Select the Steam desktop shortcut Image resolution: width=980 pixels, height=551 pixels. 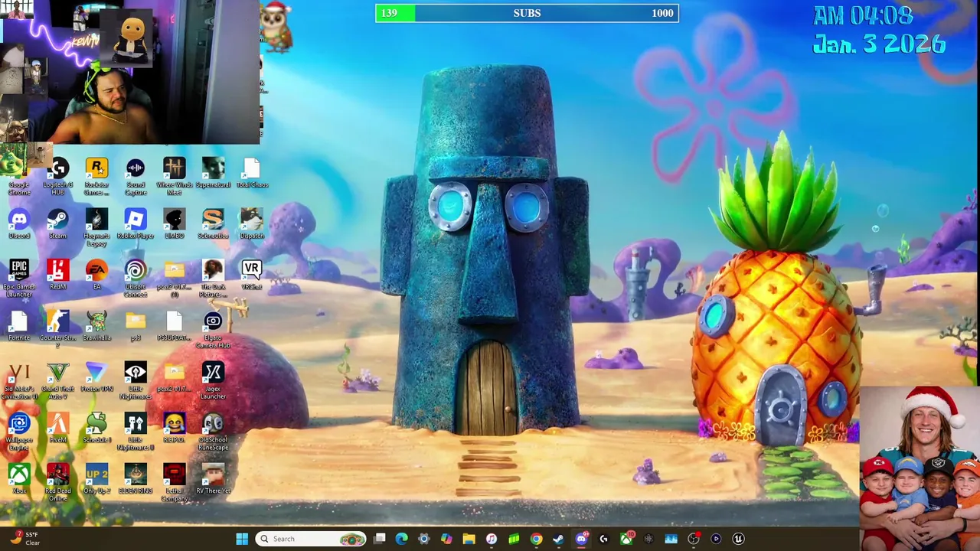[58, 224]
